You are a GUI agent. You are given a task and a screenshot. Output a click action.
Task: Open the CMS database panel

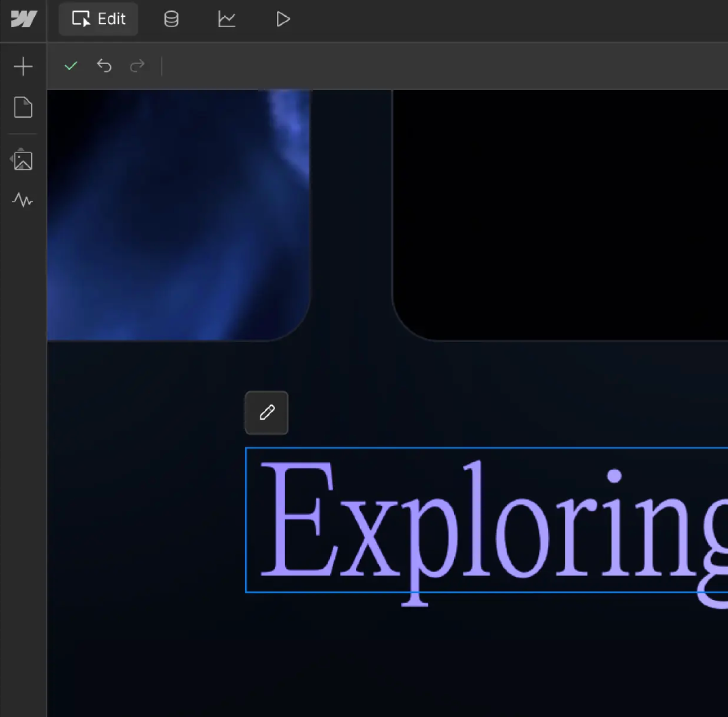[x=171, y=19]
